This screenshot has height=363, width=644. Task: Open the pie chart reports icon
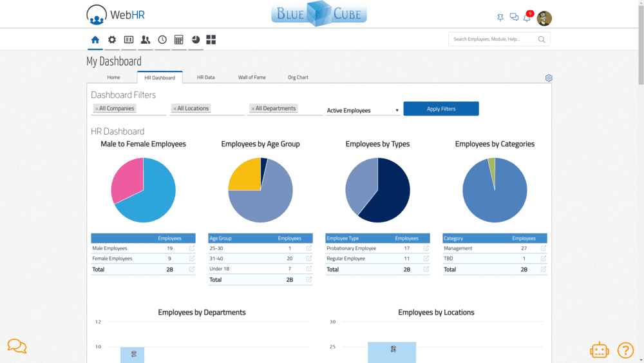[x=196, y=40]
